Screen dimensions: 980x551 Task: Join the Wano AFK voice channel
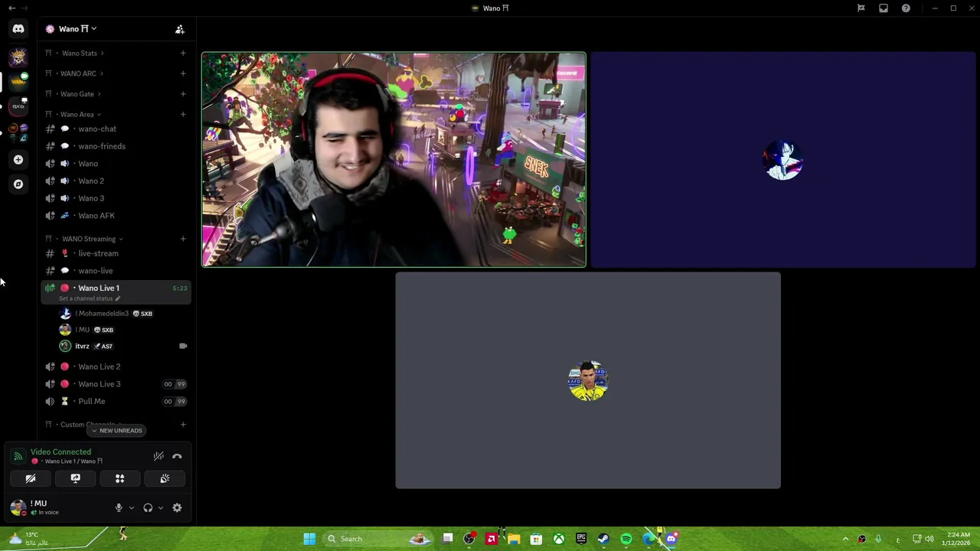pyautogui.click(x=115, y=216)
